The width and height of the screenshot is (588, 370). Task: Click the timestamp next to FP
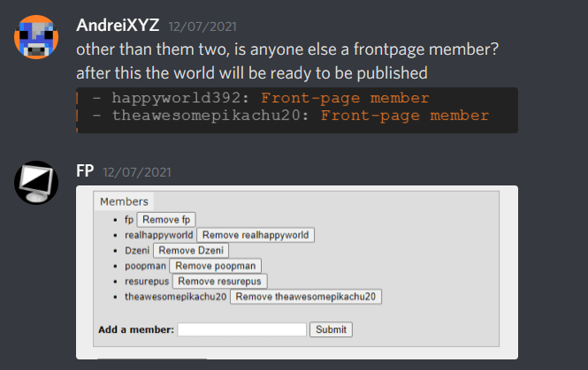137,172
